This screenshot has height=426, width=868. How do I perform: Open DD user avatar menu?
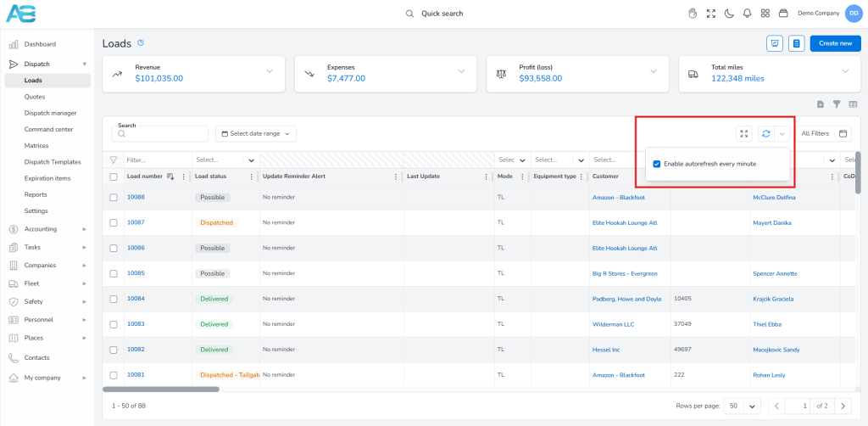click(854, 14)
